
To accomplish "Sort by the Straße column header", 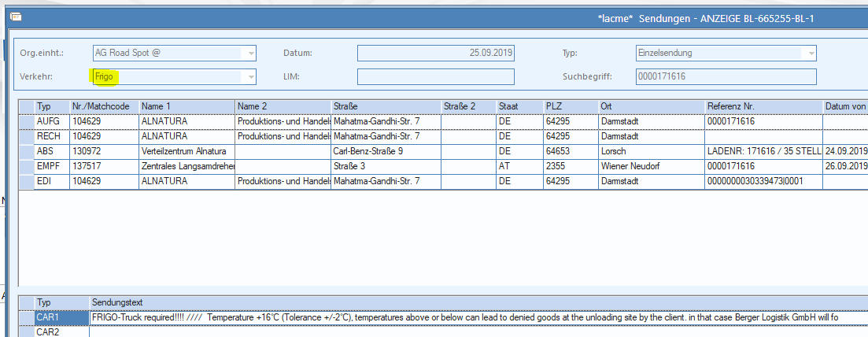I will pos(386,106).
